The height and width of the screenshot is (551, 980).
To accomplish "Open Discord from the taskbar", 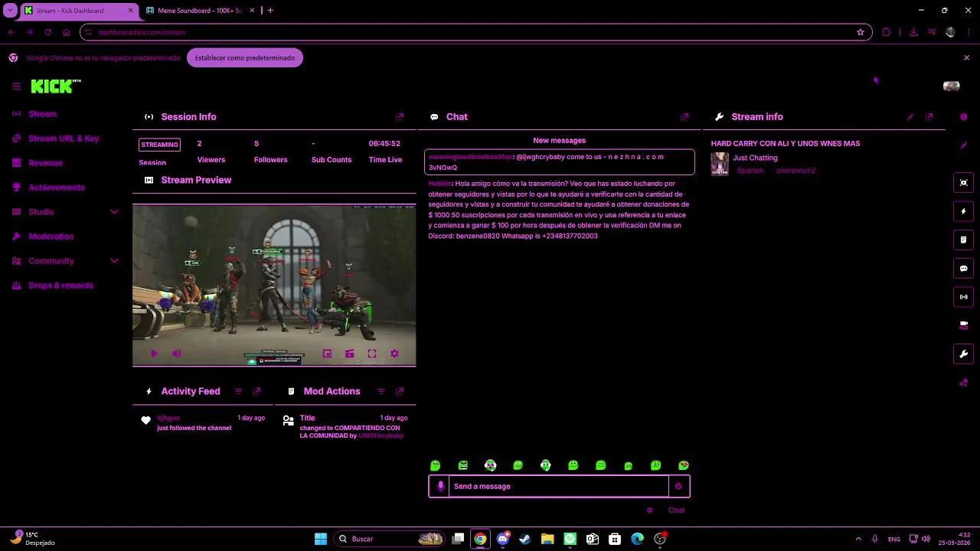I will (x=503, y=539).
